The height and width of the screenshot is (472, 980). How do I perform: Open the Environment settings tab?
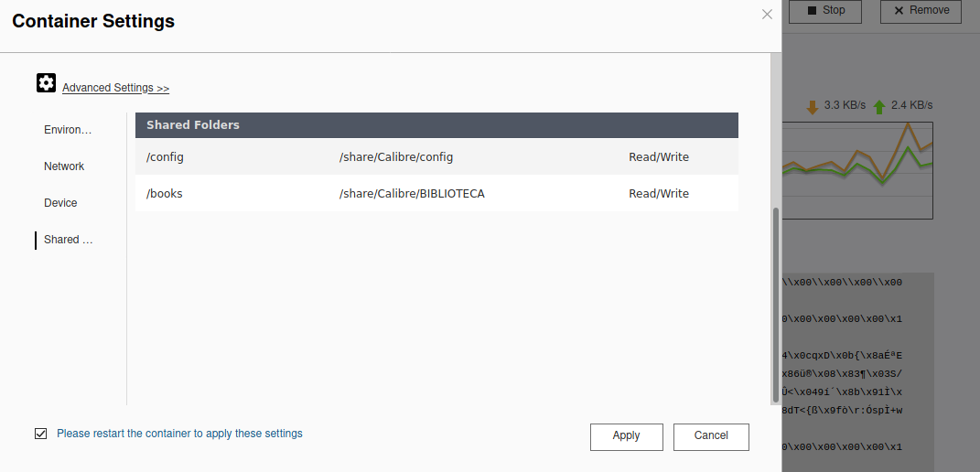[68, 130]
